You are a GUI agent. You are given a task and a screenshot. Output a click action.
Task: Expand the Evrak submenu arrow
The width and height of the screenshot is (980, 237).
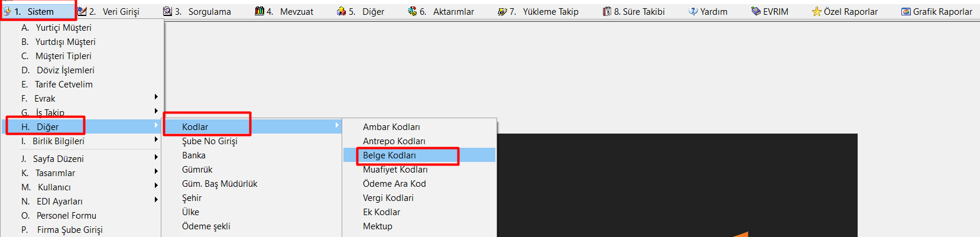(156, 97)
